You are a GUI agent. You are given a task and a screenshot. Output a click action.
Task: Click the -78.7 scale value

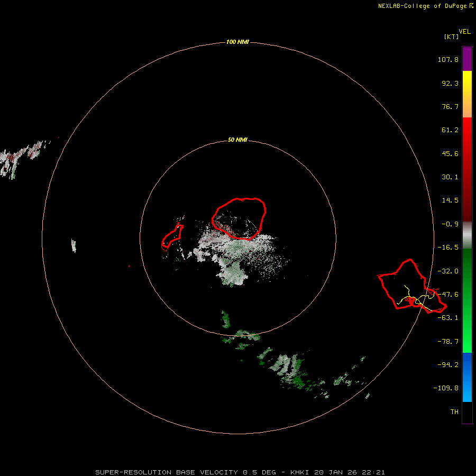448,342
